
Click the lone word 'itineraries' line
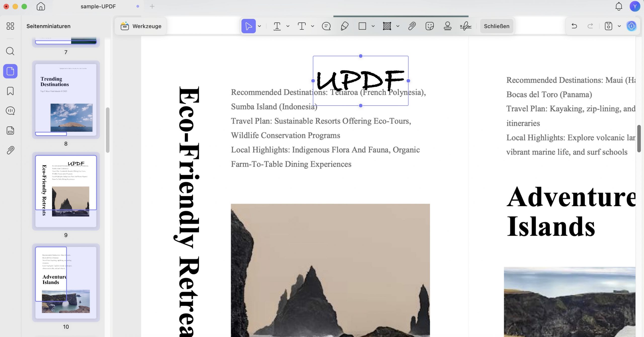[523, 123]
